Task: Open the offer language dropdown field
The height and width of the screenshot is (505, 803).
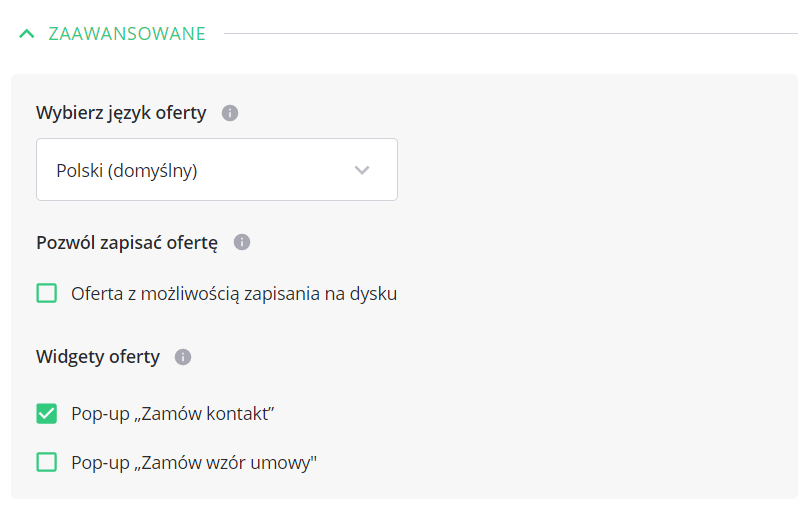Action: coord(217,170)
